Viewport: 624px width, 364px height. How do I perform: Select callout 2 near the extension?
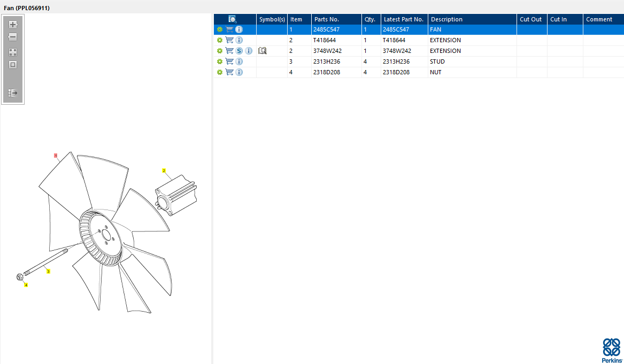click(164, 171)
